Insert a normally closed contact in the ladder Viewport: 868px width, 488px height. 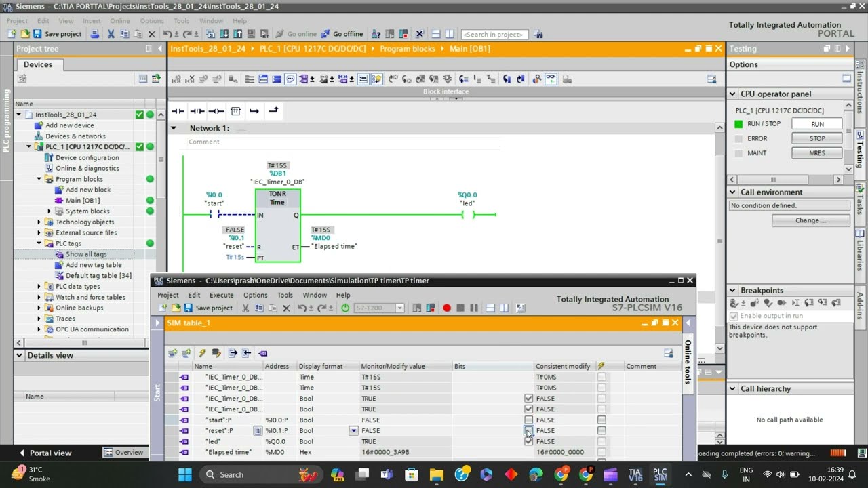click(x=197, y=110)
